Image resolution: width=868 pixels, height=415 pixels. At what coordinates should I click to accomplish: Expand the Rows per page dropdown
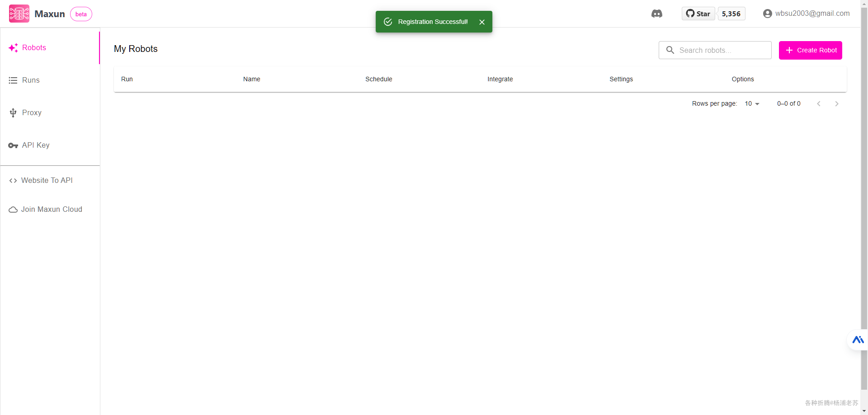[x=752, y=103]
